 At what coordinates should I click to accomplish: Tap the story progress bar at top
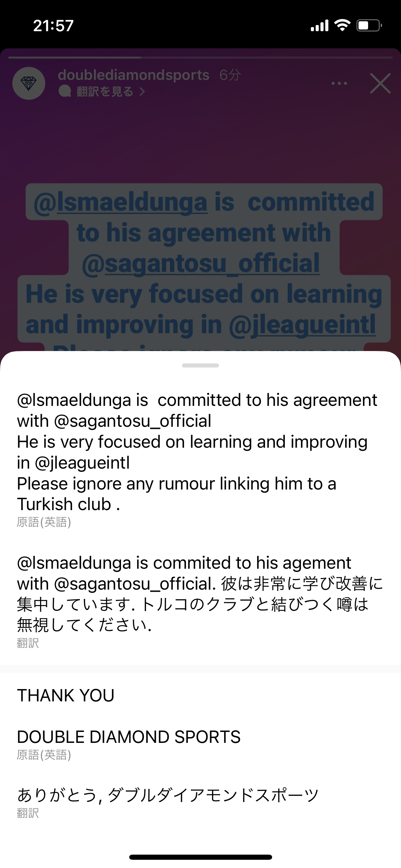200,58
